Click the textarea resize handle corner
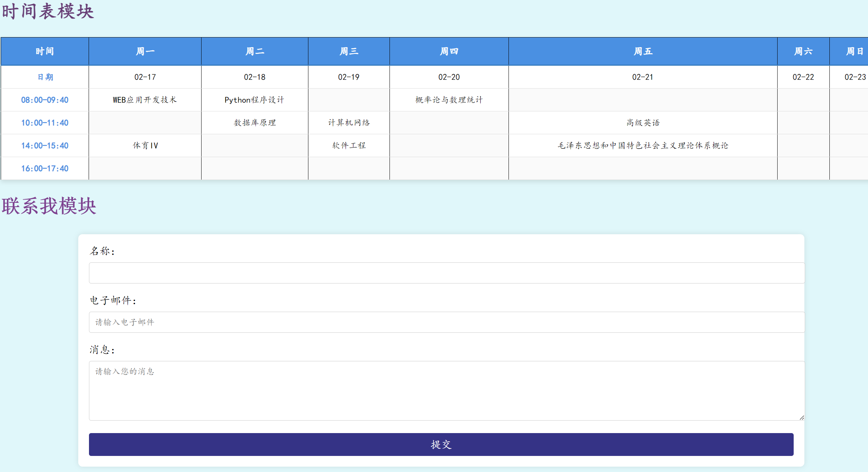 pyautogui.click(x=802, y=417)
